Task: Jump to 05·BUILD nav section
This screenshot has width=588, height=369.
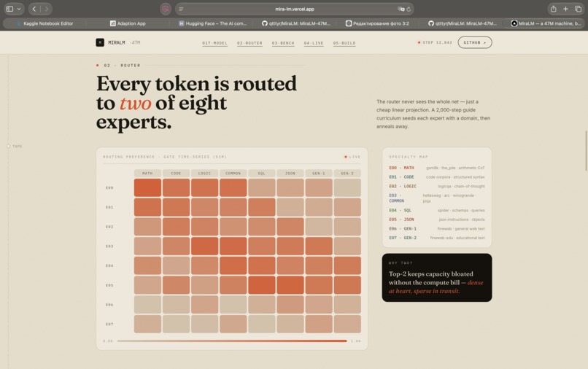Action: [x=344, y=43]
